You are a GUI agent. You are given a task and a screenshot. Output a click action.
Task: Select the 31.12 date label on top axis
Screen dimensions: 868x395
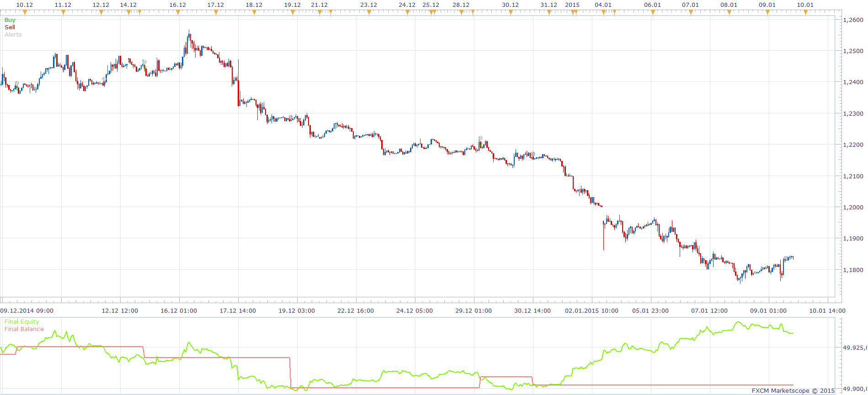549,5
